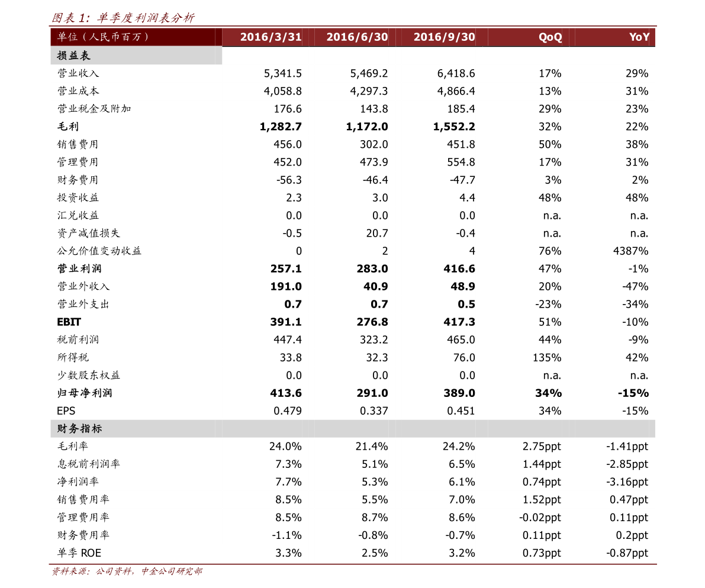The image size is (705, 588).
Task: Click the bold value 389.0
Action: coord(459,393)
